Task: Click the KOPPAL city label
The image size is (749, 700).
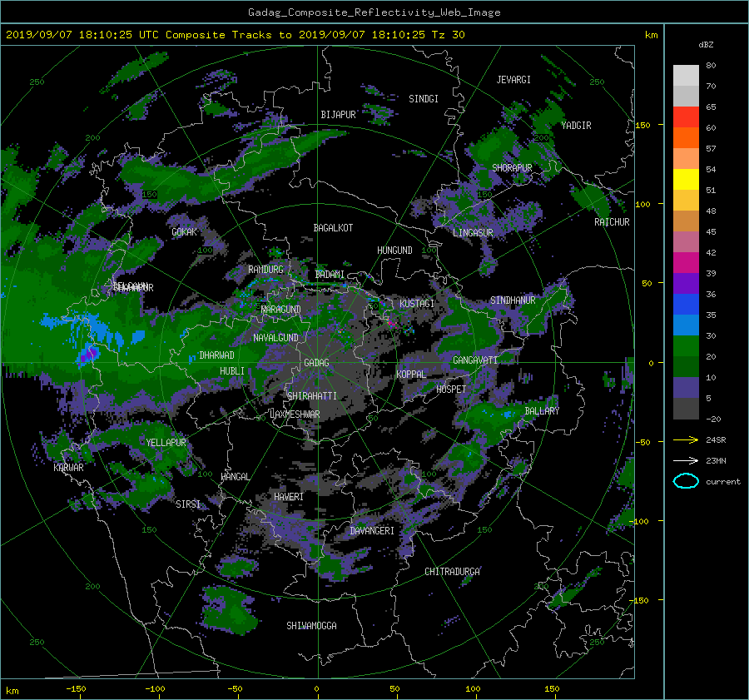Action: tap(411, 374)
